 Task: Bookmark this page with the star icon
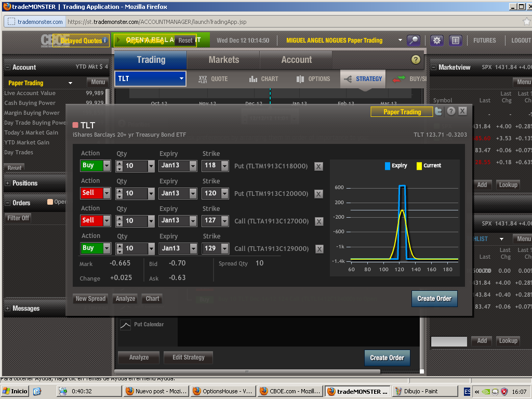tap(527, 22)
